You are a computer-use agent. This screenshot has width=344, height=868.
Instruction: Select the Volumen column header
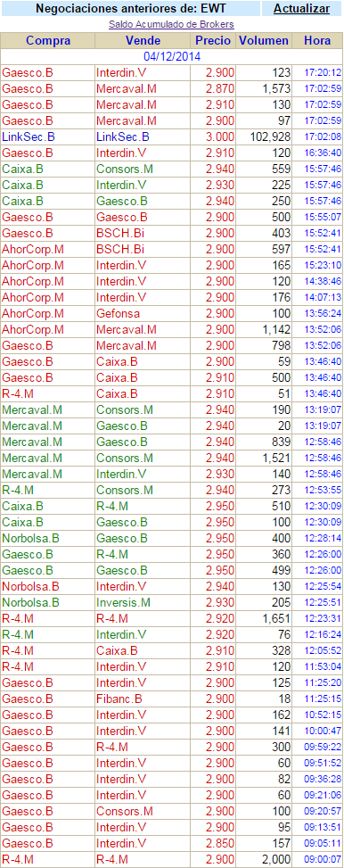tap(263, 40)
